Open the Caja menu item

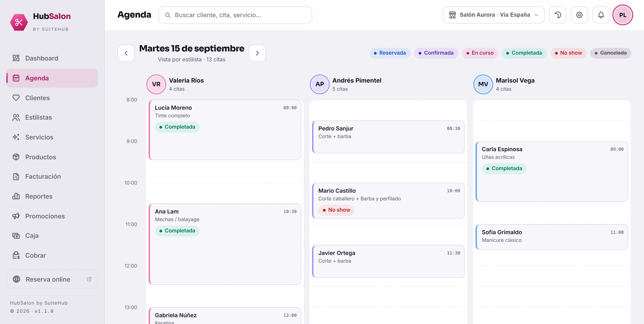(52, 235)
